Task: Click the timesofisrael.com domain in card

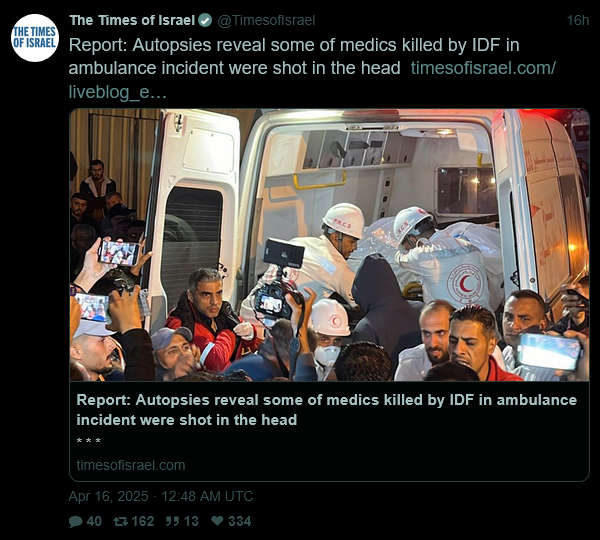Action: (x=131, y=465)
